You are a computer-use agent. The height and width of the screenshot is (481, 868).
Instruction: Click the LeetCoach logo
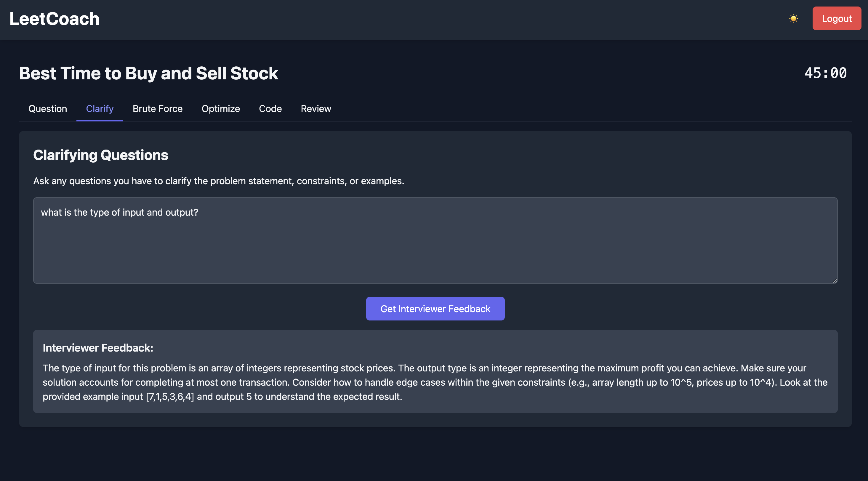[54, 19]
